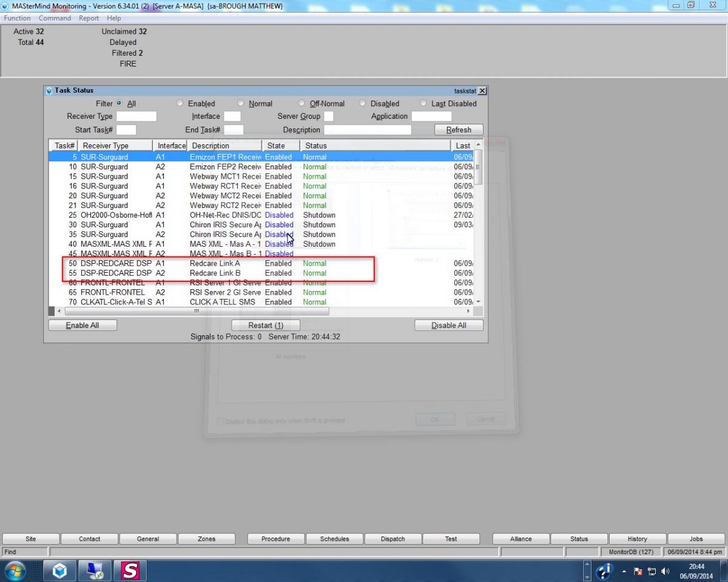Show hidden system tray icons
Image resolution: width=728 pixels, height=582 pixels.
click(x=625, y=571)
